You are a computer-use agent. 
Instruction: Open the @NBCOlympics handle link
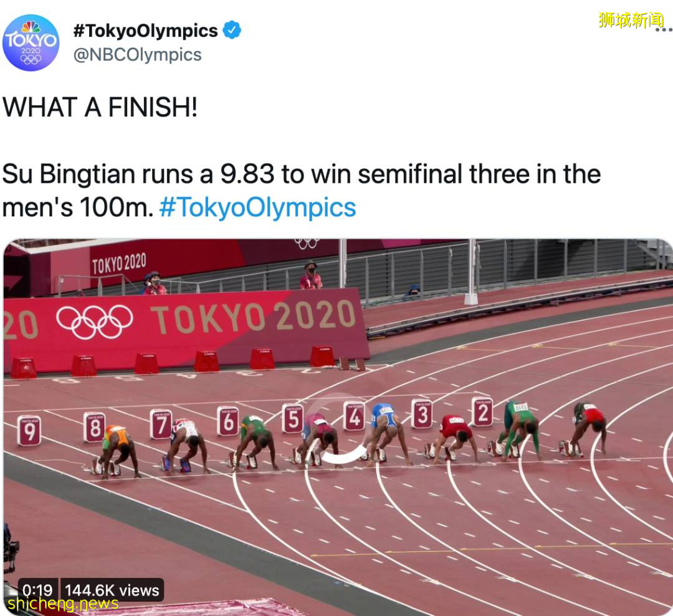(x=137, y=55)
